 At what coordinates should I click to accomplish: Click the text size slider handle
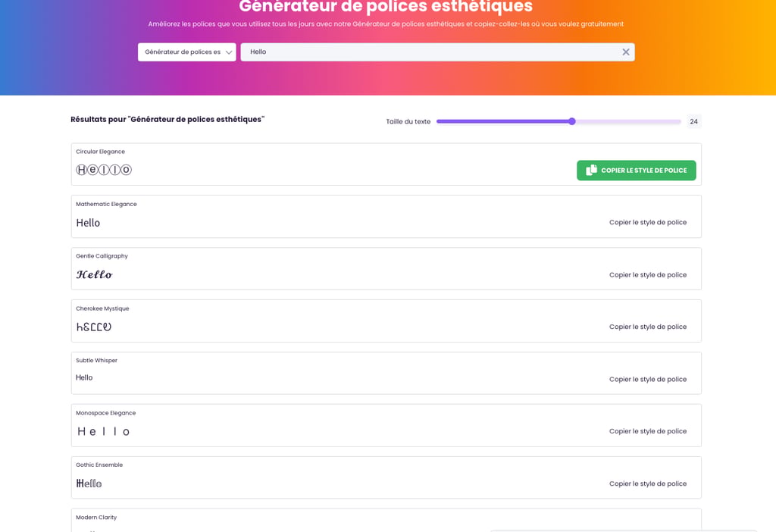click(x=572, y=121)
